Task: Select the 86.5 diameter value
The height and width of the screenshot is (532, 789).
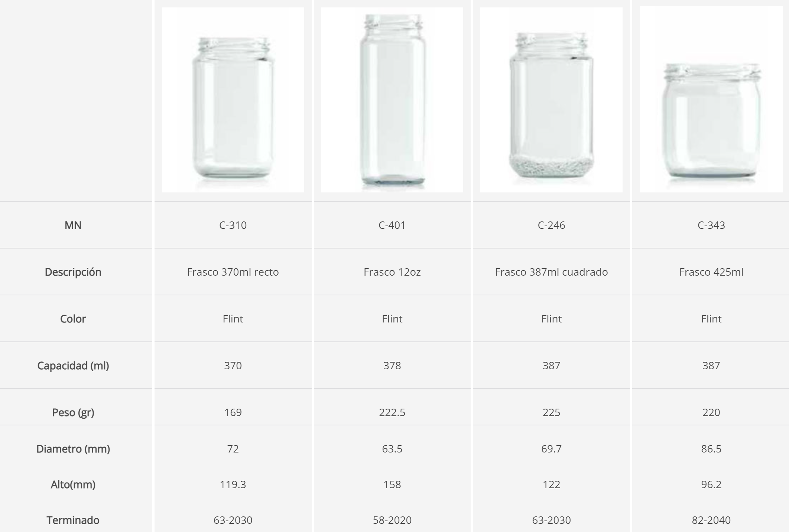Action: tap(711, 449)
